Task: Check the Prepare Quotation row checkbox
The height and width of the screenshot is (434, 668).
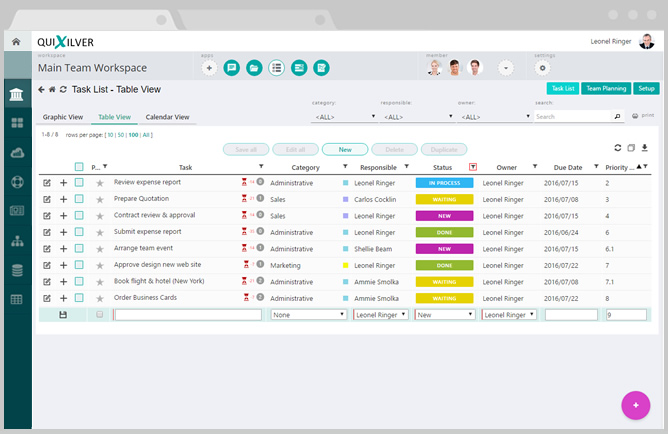Action: 79,199
